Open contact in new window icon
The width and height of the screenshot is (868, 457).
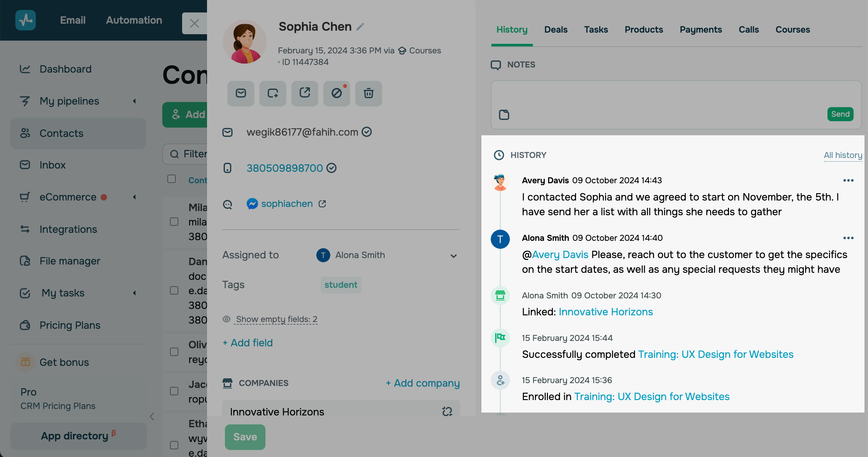pos(304,93)
